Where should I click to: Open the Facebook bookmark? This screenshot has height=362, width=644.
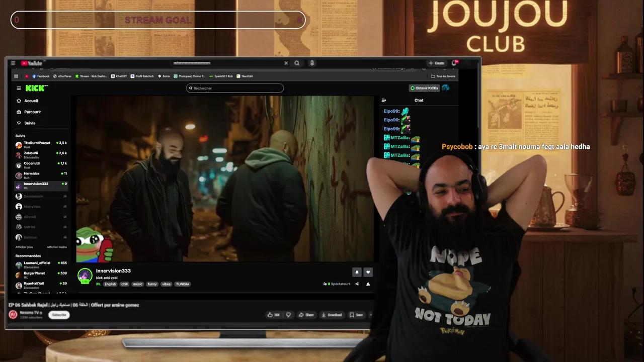click(x=41, y=76)
